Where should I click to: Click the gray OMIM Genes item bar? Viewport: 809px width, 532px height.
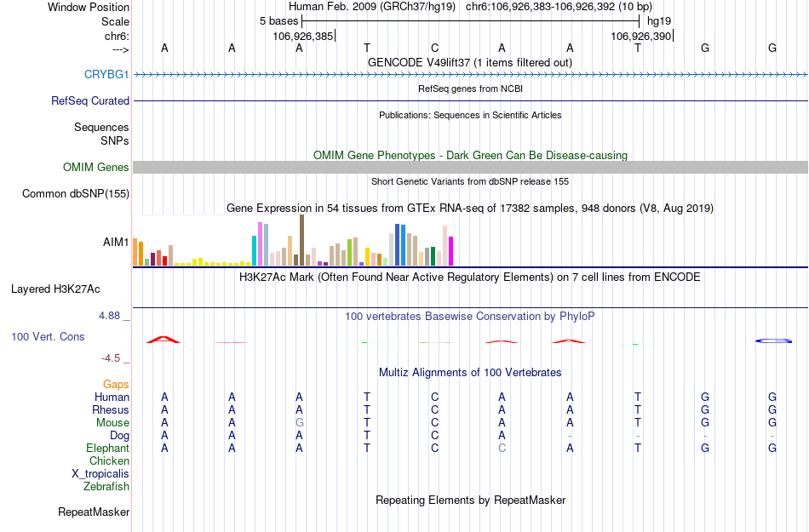point(471,167)
